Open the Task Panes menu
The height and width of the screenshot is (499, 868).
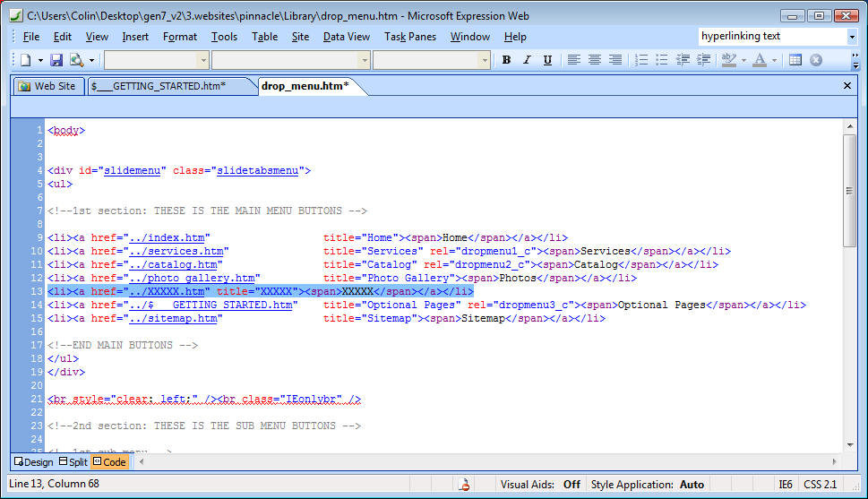411,37
